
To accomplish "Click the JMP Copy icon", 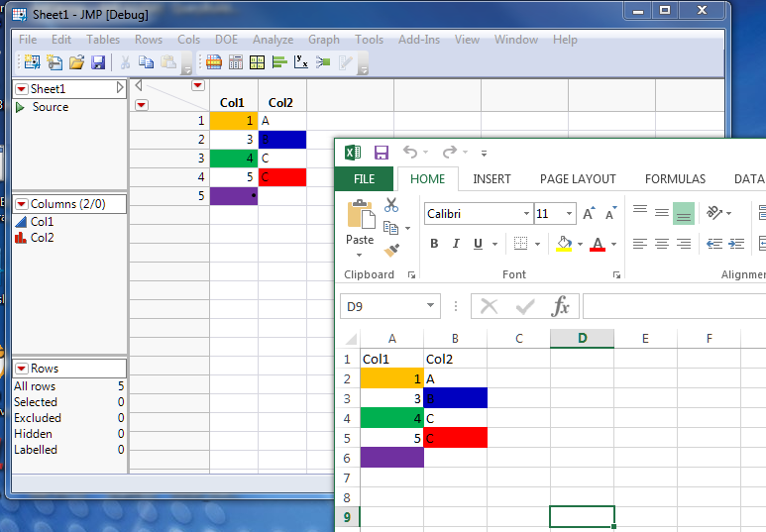I will [x=146, y=62].
